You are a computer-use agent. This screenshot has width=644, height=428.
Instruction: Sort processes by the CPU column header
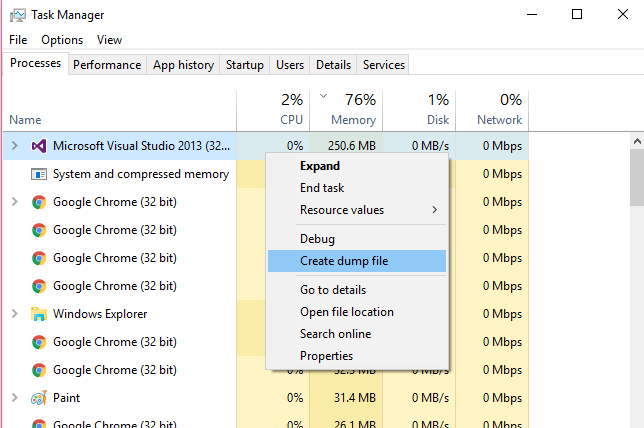273,110
